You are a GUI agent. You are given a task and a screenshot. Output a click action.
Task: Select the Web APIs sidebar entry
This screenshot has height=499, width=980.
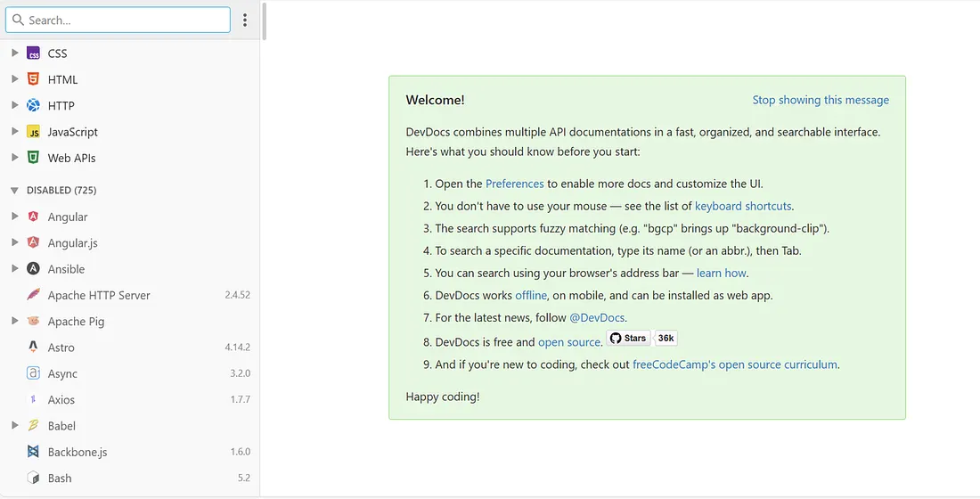click(x=130, y=159)
